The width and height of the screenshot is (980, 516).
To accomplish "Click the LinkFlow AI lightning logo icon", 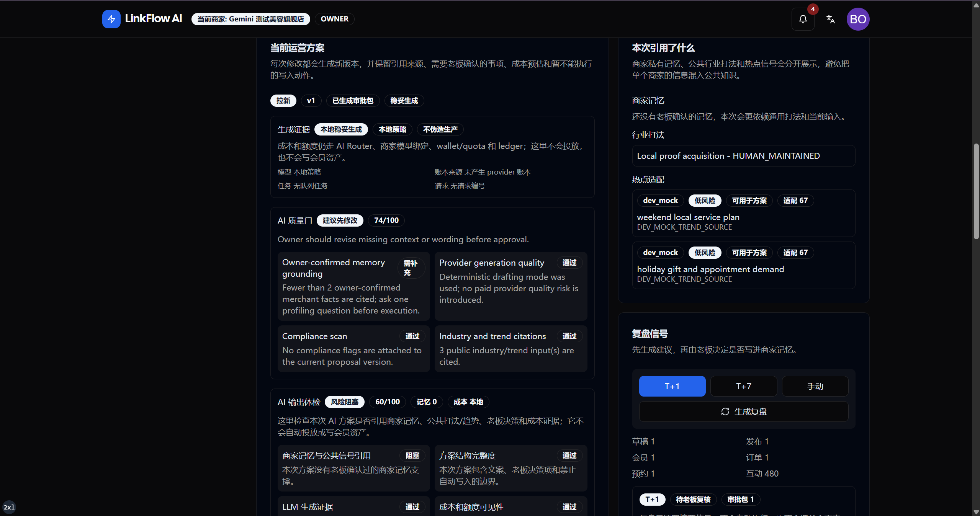I will 111,19.
